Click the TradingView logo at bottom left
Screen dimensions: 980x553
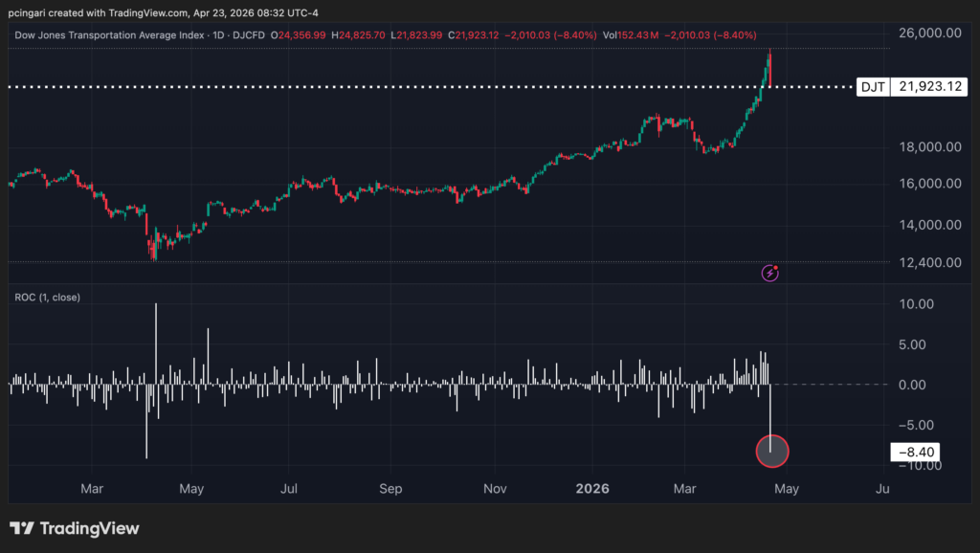[72, 528]
